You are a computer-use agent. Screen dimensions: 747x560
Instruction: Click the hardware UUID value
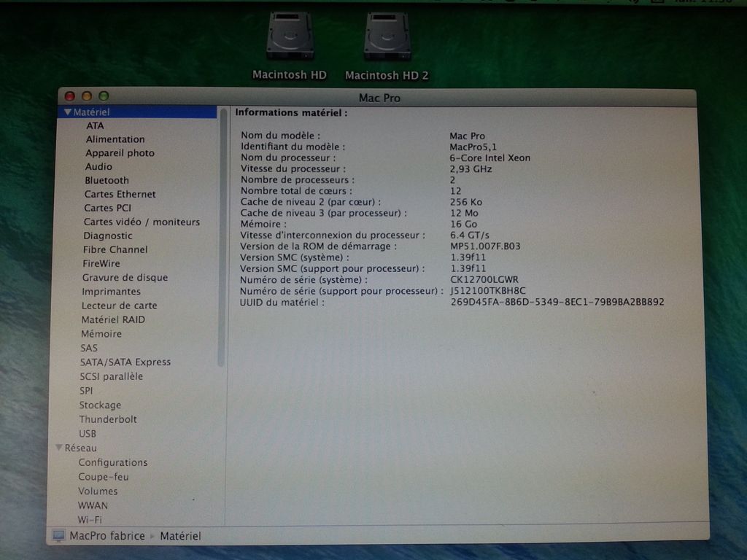pyautogui.click(x=557, y=302)
